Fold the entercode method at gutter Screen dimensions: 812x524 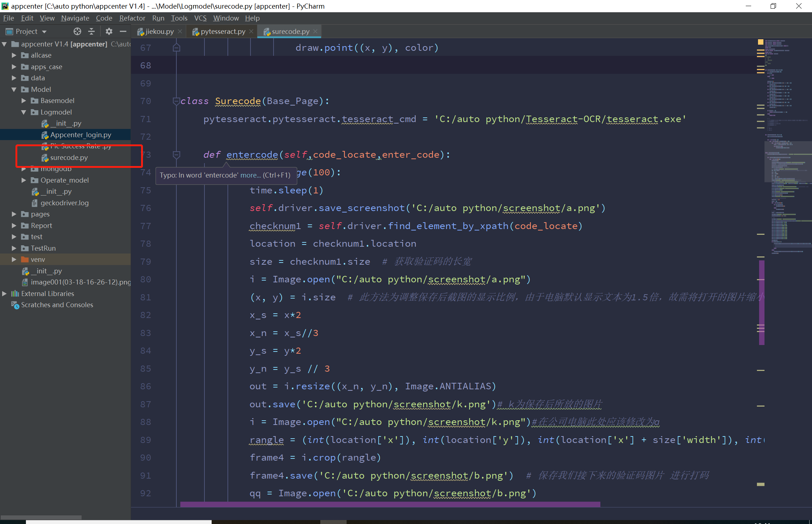click(x=176, y=155)
